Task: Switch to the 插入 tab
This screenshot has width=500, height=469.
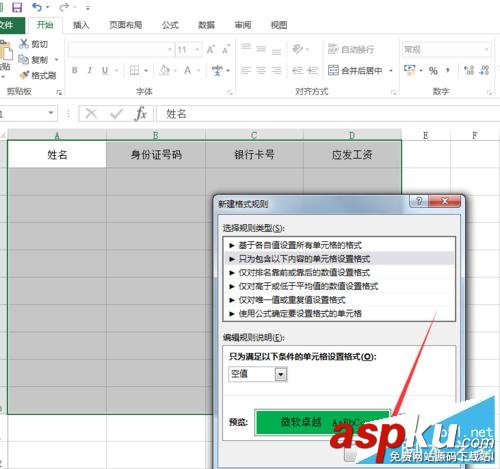Action: click(81, 25)
